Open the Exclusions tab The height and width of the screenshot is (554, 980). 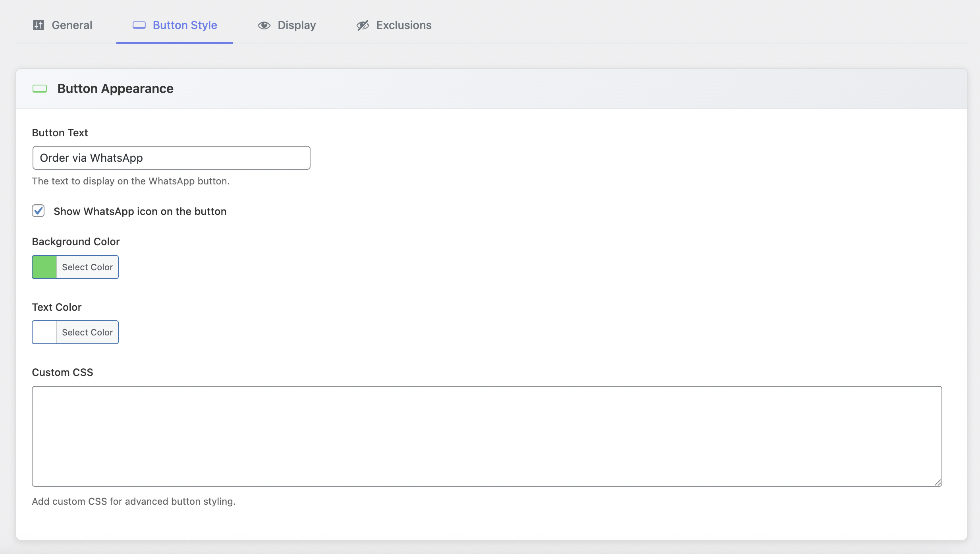[x=403, y=25]
